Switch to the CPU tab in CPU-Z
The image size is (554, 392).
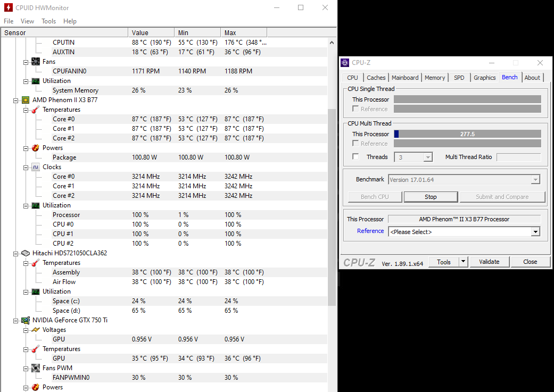click(x=352, y=78)
